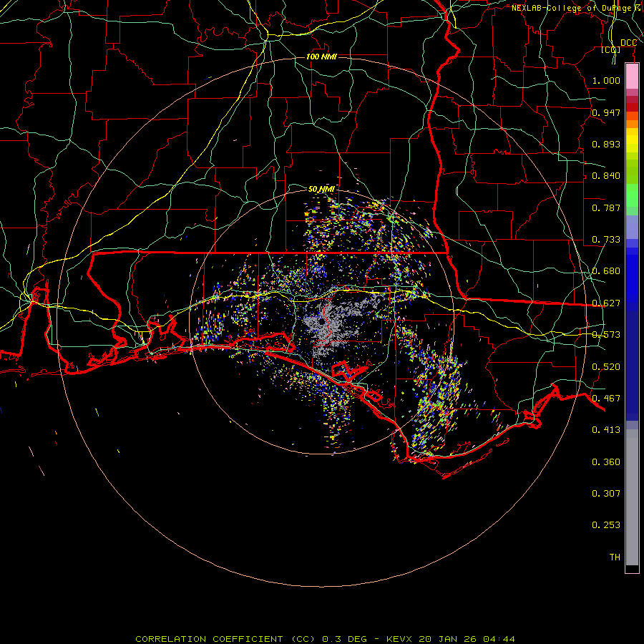Click the 0.893 scale label

point(606,145)
